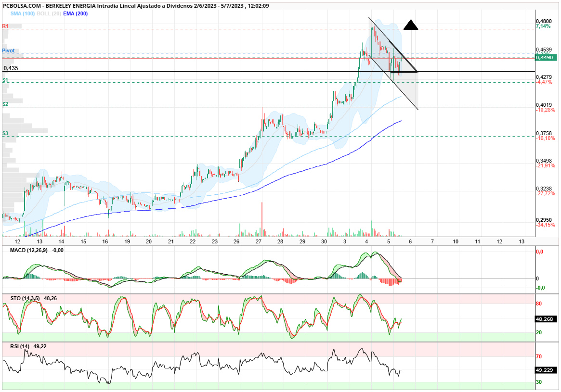Select date 30 on the time axis
Screen dimensions: 561x392
click(x=324, y=241)
